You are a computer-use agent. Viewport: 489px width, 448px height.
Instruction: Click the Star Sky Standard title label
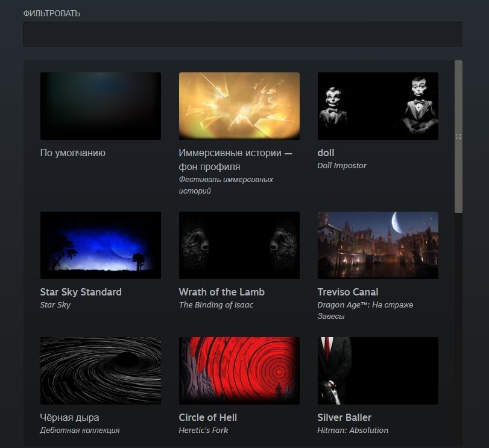81,292
